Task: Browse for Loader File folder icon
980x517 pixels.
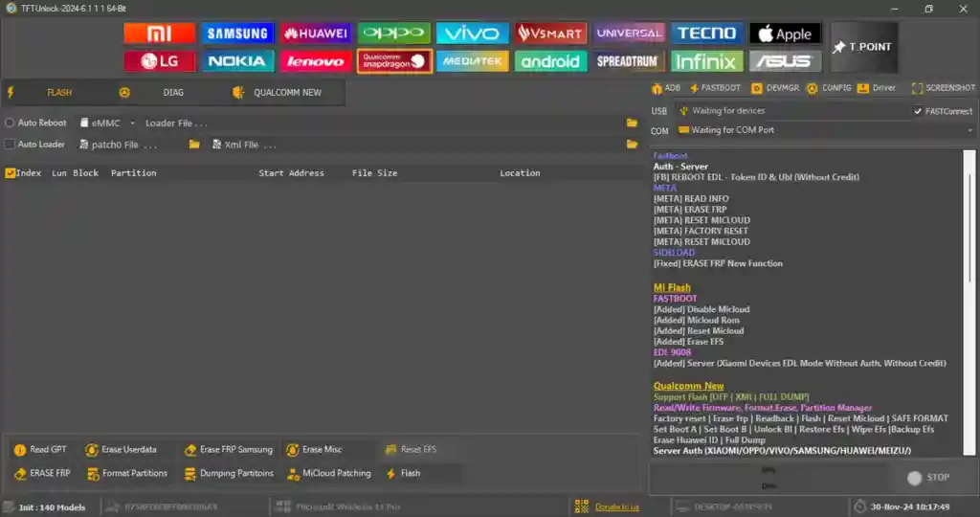Action: click(632, 124)
